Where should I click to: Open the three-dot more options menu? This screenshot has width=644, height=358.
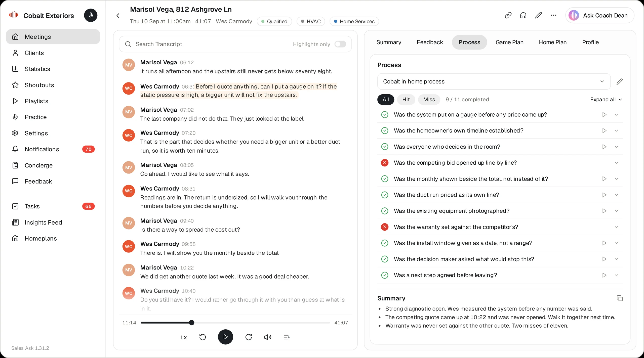click(x=553, y=15)
